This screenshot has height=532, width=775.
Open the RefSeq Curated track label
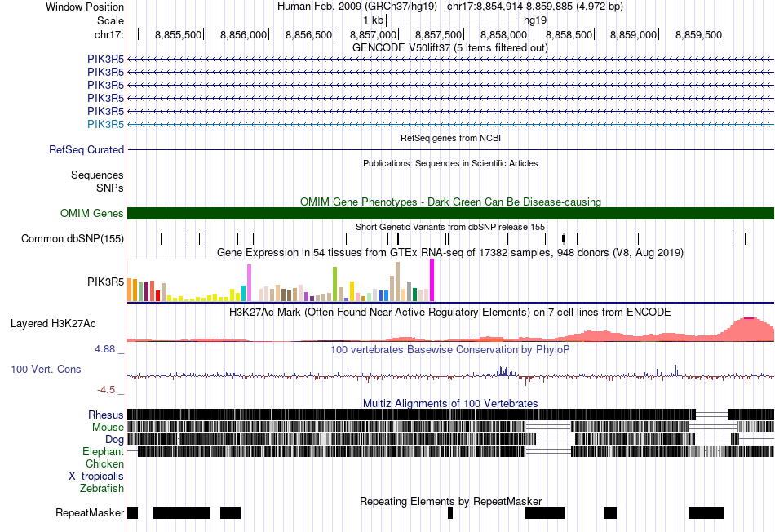pos(86,150)
